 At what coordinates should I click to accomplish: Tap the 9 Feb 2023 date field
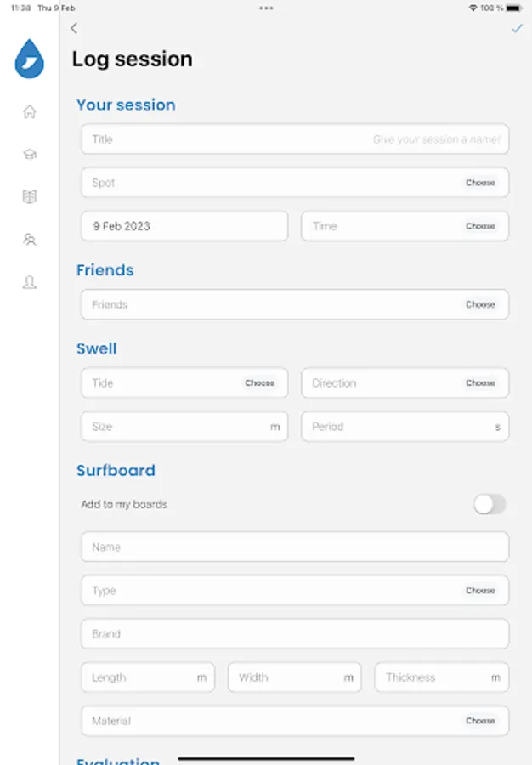coord(184,226)
